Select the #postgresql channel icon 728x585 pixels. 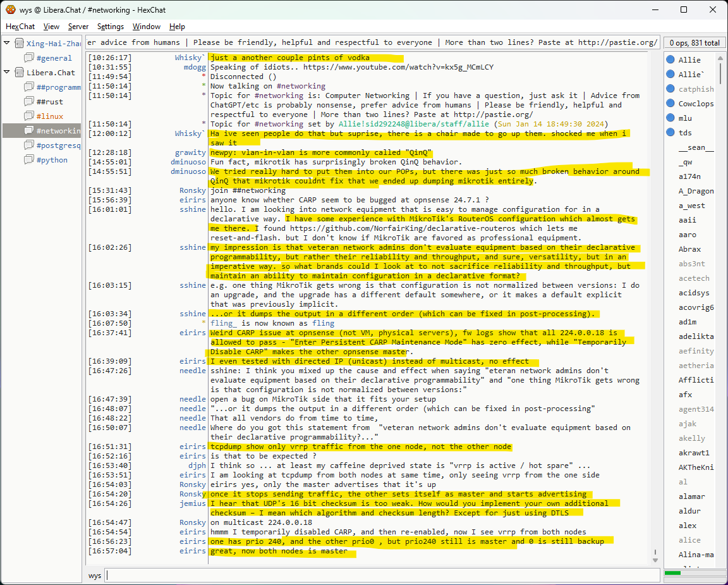coord(29,145)
